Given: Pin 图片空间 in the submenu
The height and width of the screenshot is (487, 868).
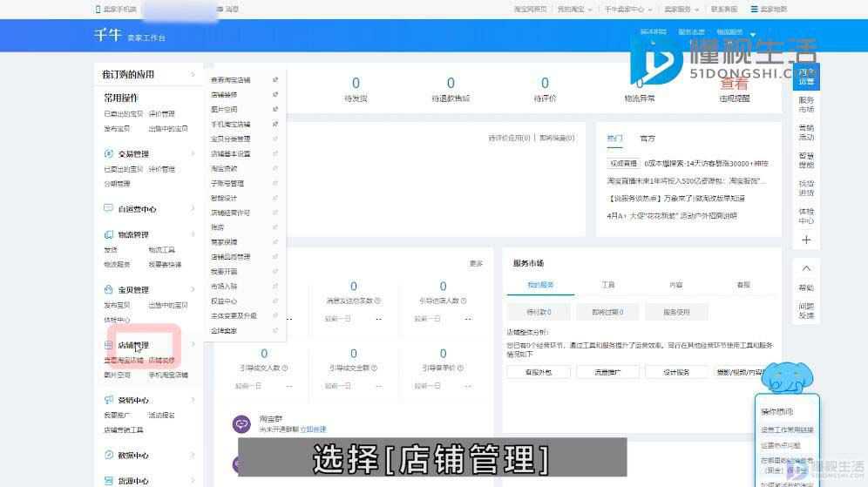Looking at the screenshot, I should point(275,109).
